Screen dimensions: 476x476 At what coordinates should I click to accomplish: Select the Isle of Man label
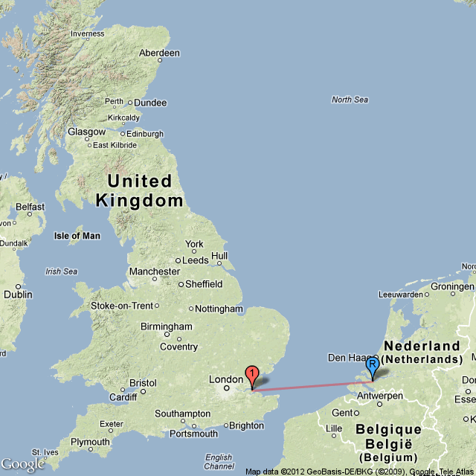[x=77, y=236]
